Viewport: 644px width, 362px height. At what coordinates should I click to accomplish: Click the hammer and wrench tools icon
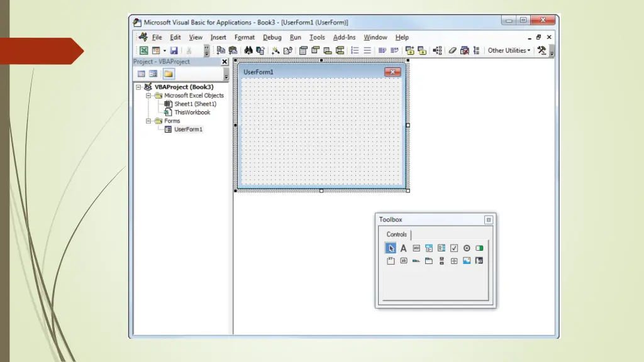click(541, 50)
